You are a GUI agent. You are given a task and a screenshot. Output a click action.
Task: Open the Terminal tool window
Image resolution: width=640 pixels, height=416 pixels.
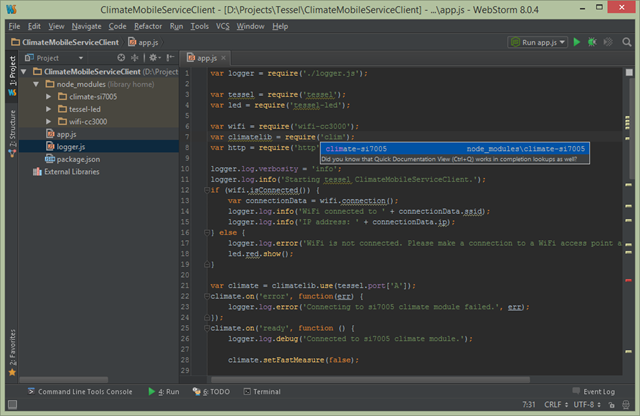(260, 391)
